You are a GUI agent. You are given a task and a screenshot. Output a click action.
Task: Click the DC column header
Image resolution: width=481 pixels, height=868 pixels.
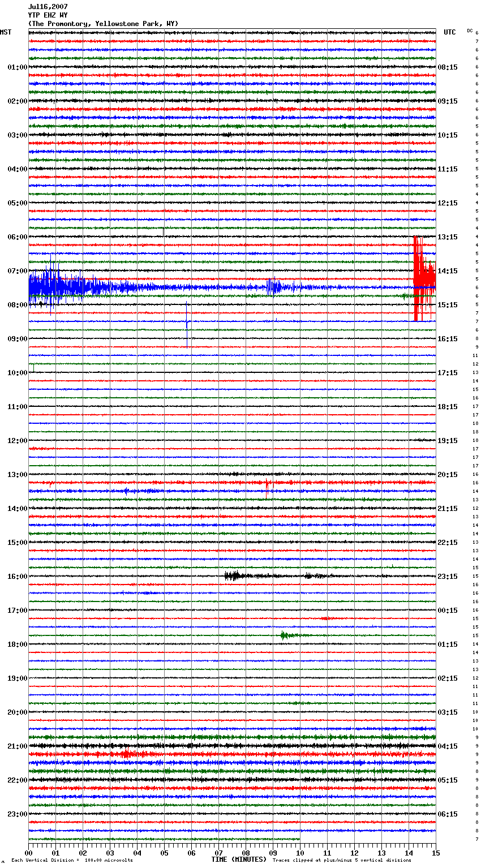[470, 31]
